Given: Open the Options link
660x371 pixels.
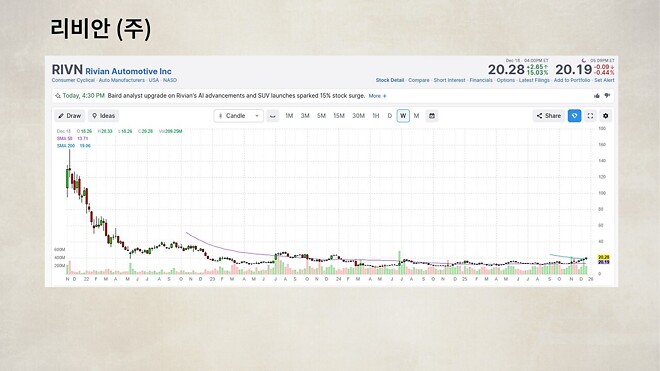Looking at the screenshot, I should click(x=506, y=80).
